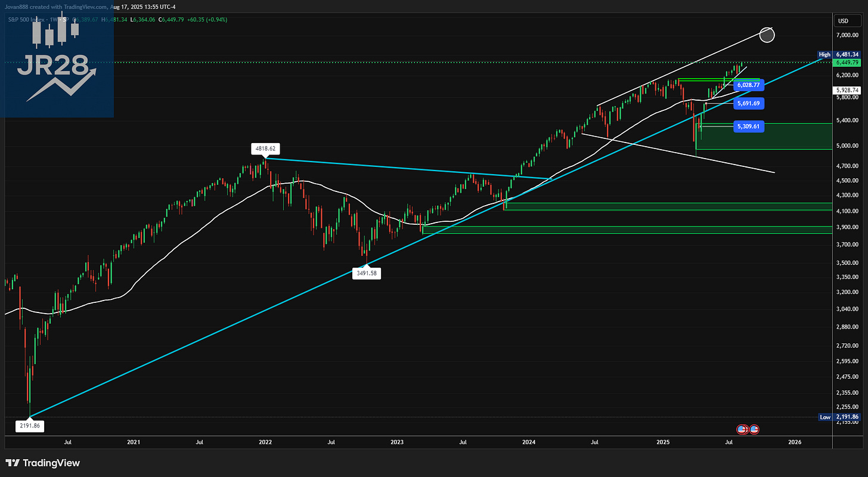Click the 5,000.00 price axis tick
This screenshot has height=477, width=868.
[848, 145]
